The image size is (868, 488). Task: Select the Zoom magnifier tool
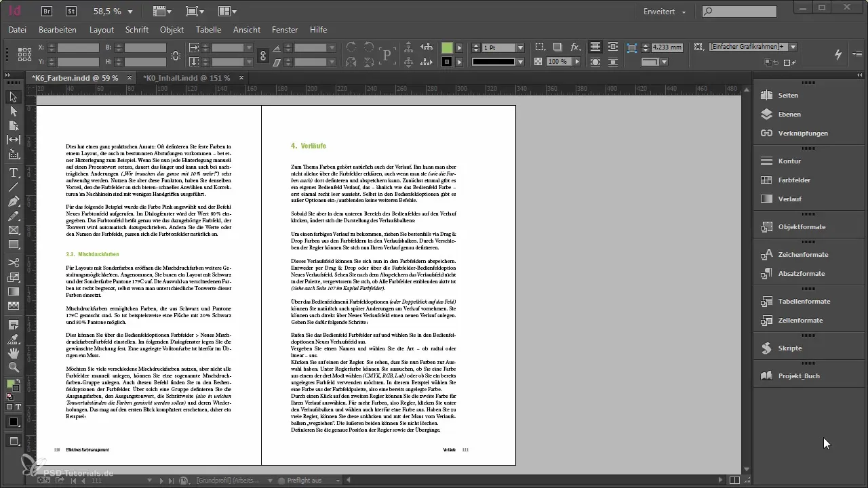(x=14, y=367)
